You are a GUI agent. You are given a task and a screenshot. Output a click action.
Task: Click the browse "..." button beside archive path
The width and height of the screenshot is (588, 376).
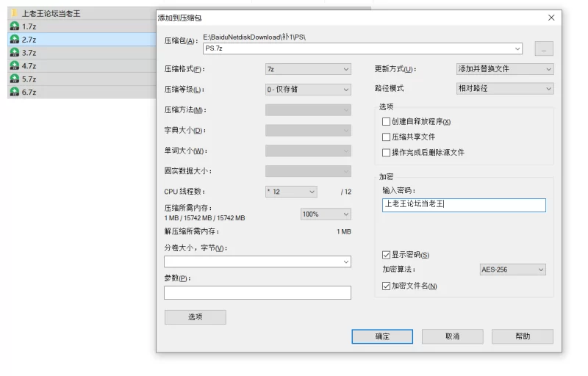(x=543, y=49)
